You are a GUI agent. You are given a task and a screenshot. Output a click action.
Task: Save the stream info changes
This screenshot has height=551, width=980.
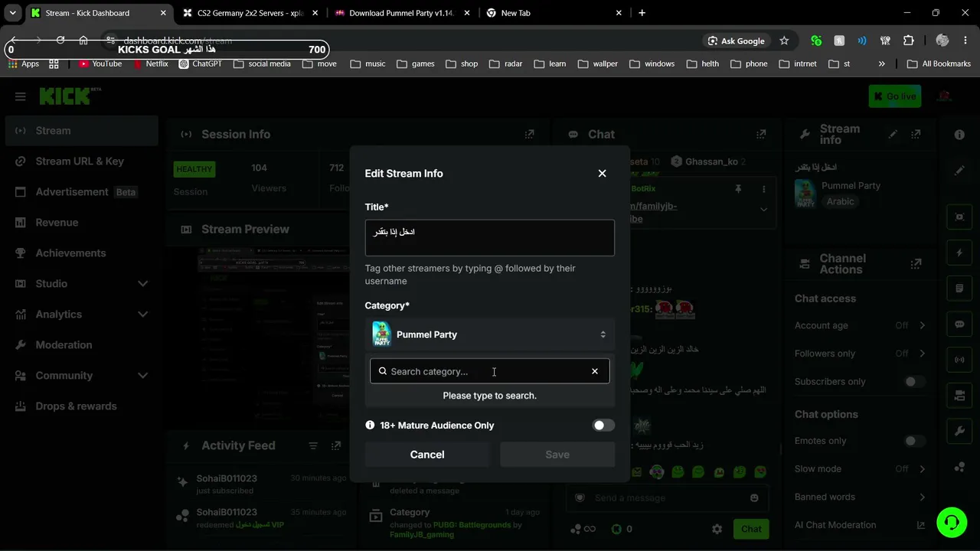point(557,455)
